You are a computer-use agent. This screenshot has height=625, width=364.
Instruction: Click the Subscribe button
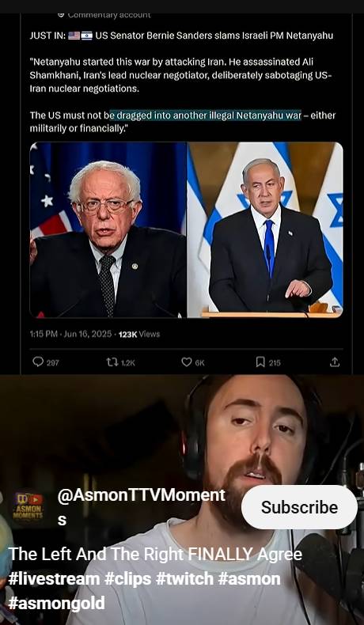click(299, 507)
